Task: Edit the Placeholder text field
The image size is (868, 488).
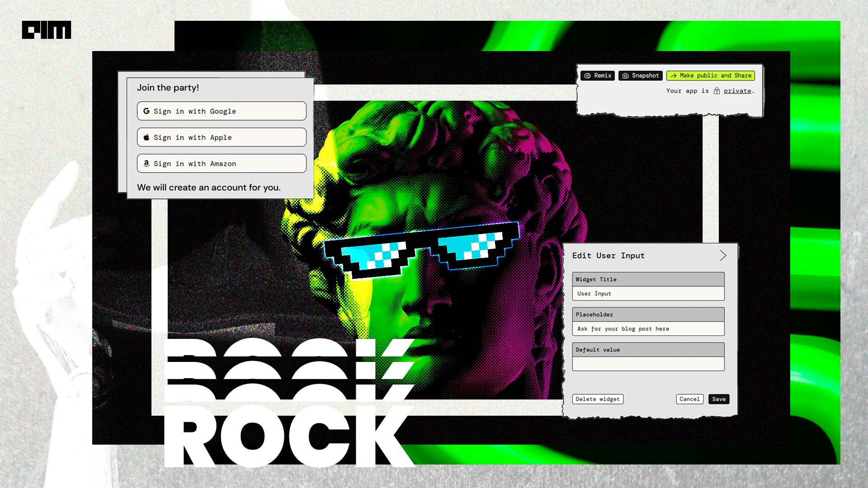Action: [x=648, y=329]
